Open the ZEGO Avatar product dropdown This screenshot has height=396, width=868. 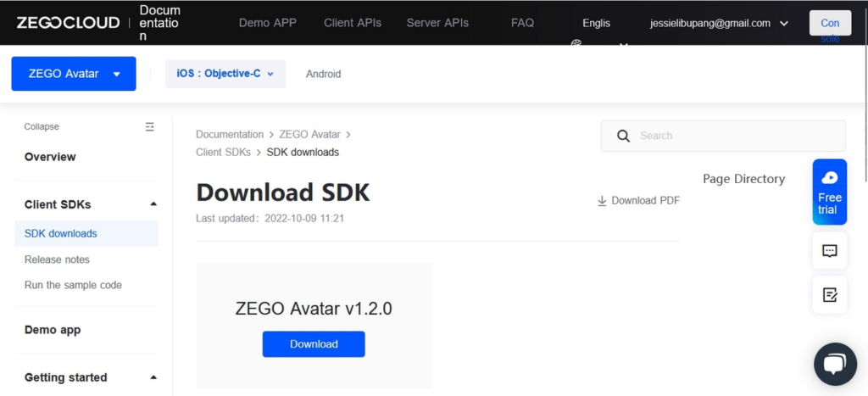(x=74, y=74)
